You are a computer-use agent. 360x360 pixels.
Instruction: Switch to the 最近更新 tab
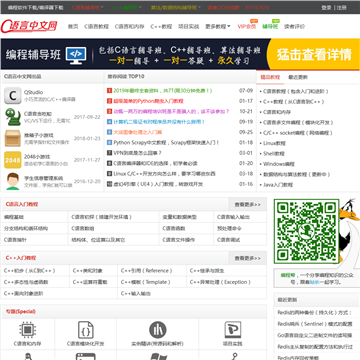(x=298, y=77)
